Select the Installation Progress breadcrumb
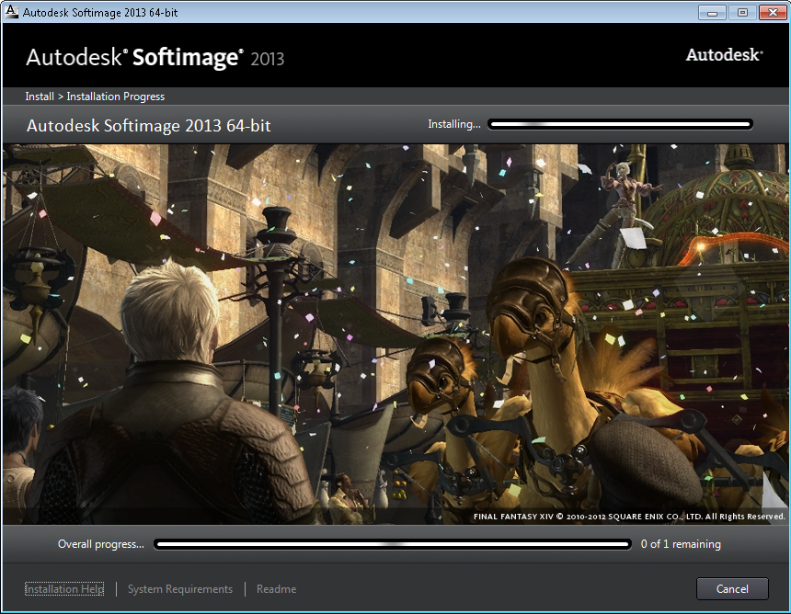791x614 pixels. pyautogui.click(x=115, y=97)
